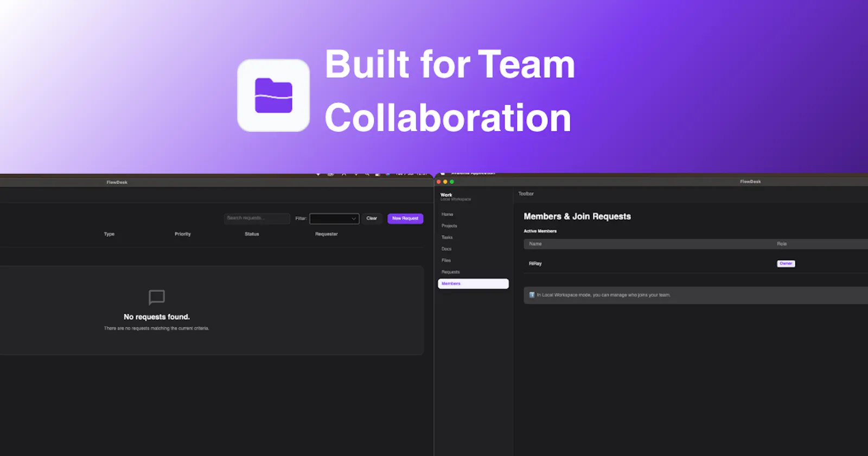Click the Work Local Workspace switcher
The image size is (868, 456).
pos(456,197)
